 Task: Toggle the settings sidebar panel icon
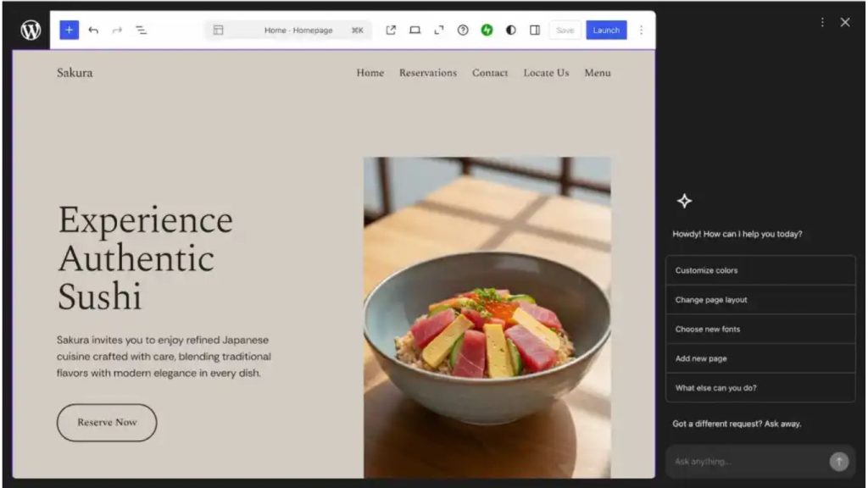coord(535,30)
